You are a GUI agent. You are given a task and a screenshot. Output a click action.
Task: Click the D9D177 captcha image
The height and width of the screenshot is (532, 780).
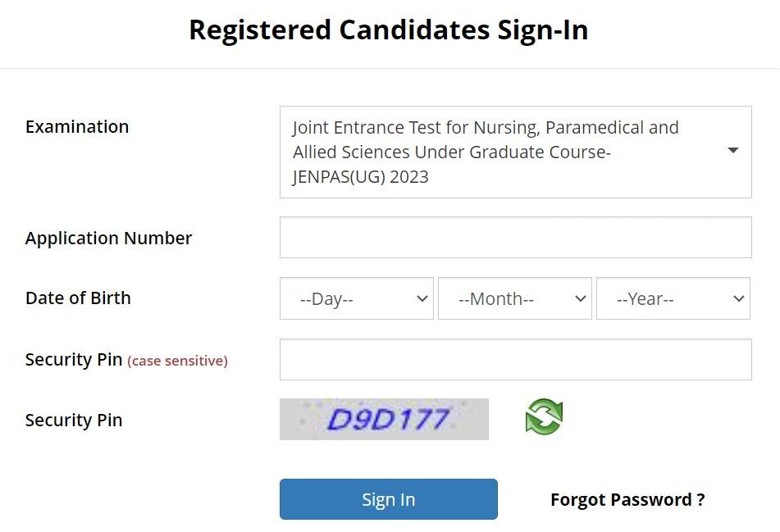(384, 420)
